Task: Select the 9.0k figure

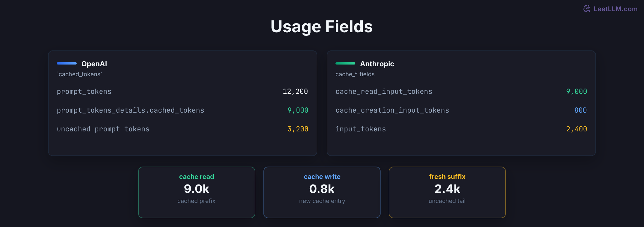Action: [196, 189]
